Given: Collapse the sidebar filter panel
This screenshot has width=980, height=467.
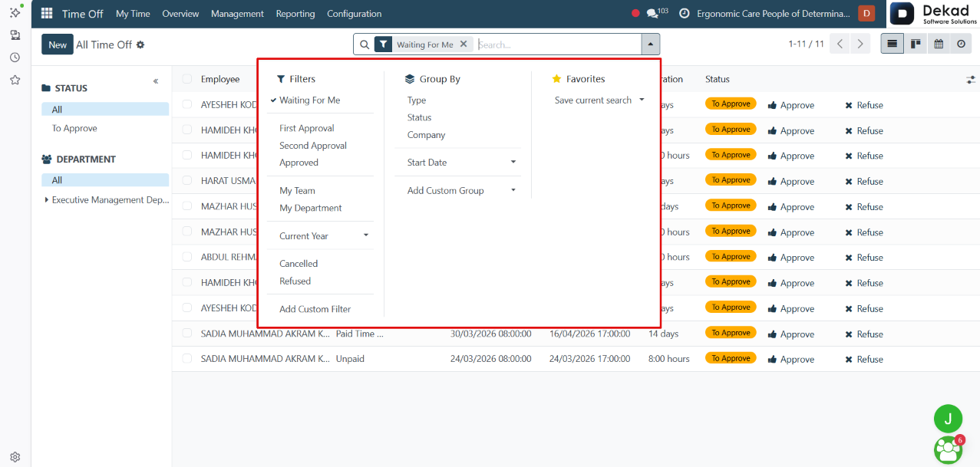Looking at the screenshot, I should click(x=156, y=81).
